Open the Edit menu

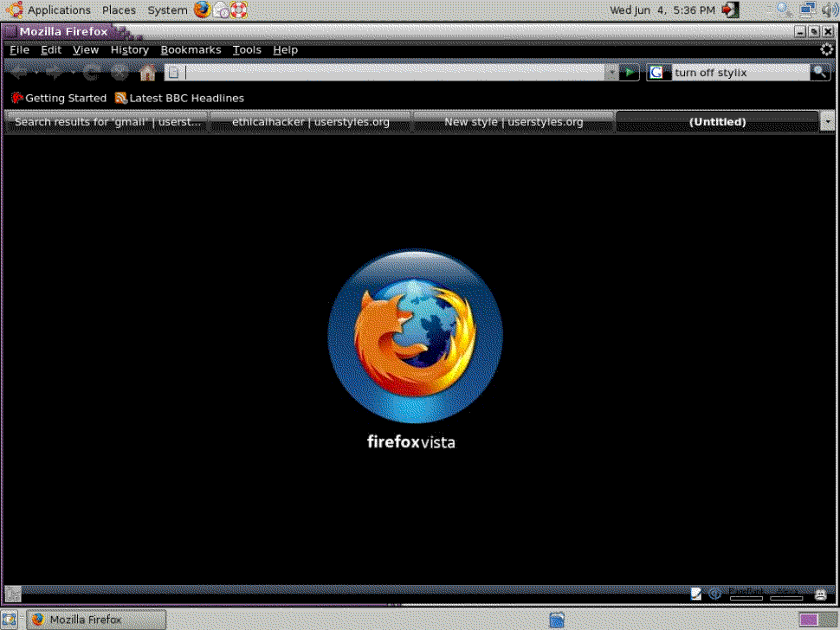pos(51,50)
